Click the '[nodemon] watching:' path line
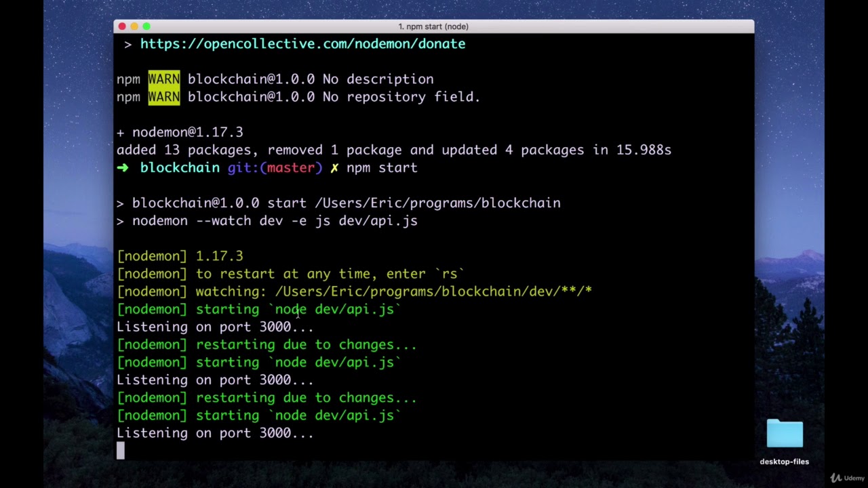The width and height of the screenshot is (868, 488). 354,291
